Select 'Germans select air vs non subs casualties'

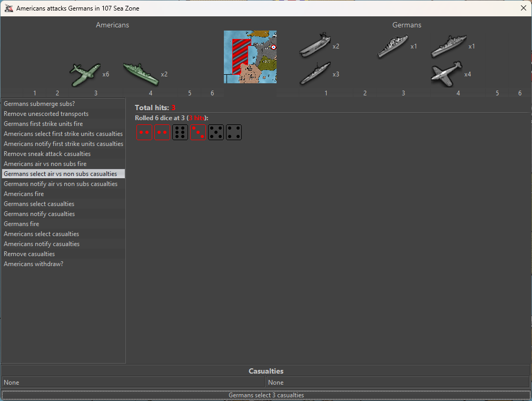(x=61, y=174)
